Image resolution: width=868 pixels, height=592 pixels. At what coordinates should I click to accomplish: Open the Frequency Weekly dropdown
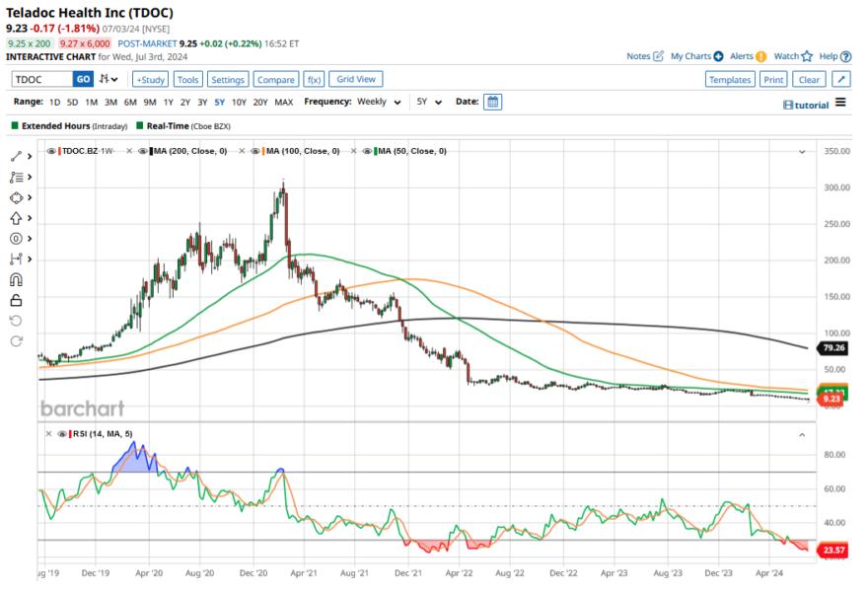click(x=379, y=102)
